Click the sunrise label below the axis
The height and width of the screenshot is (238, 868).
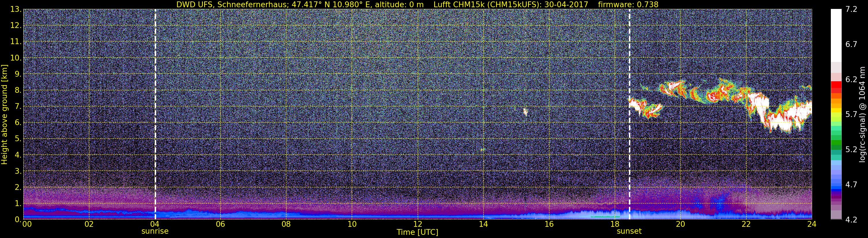(x=155, y=231)
